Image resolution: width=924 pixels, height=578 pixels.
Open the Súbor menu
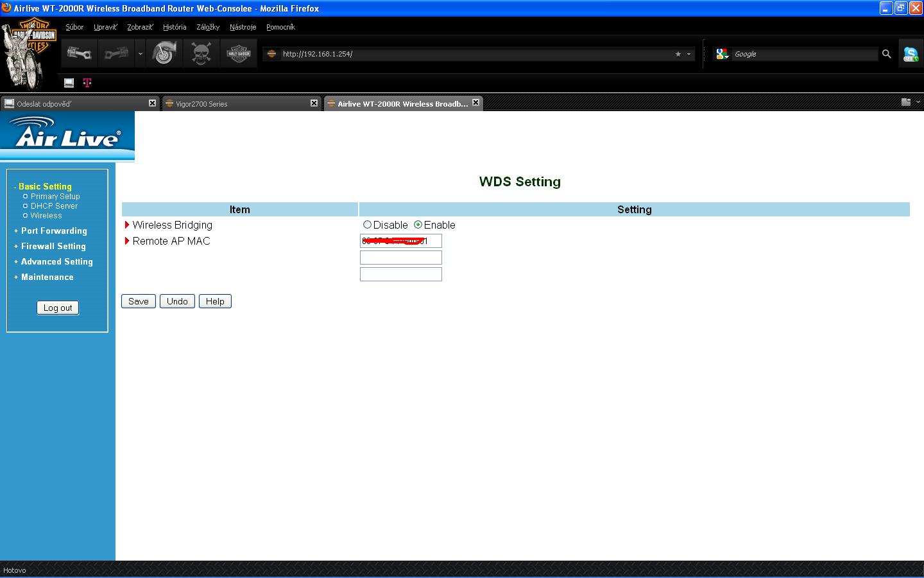(x=74, y=27)
